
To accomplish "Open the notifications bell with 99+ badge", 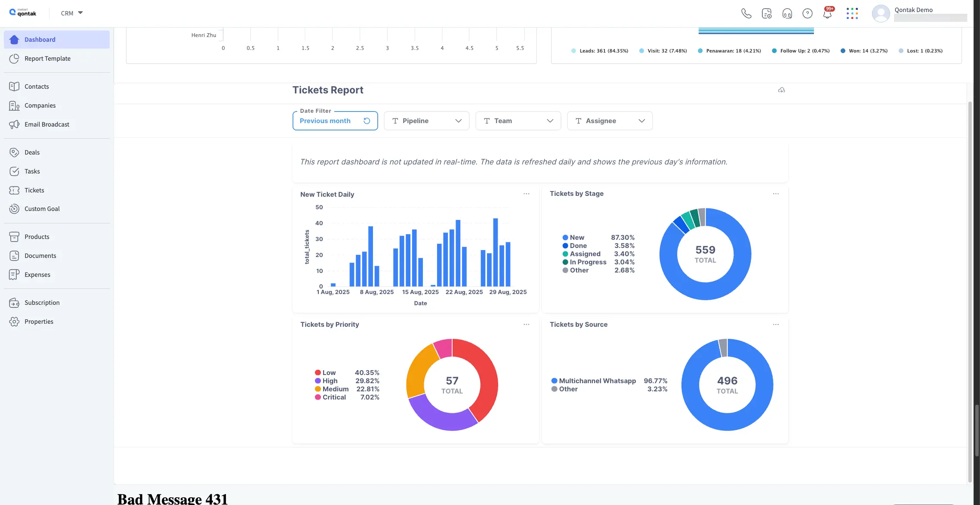I will 826,13.
